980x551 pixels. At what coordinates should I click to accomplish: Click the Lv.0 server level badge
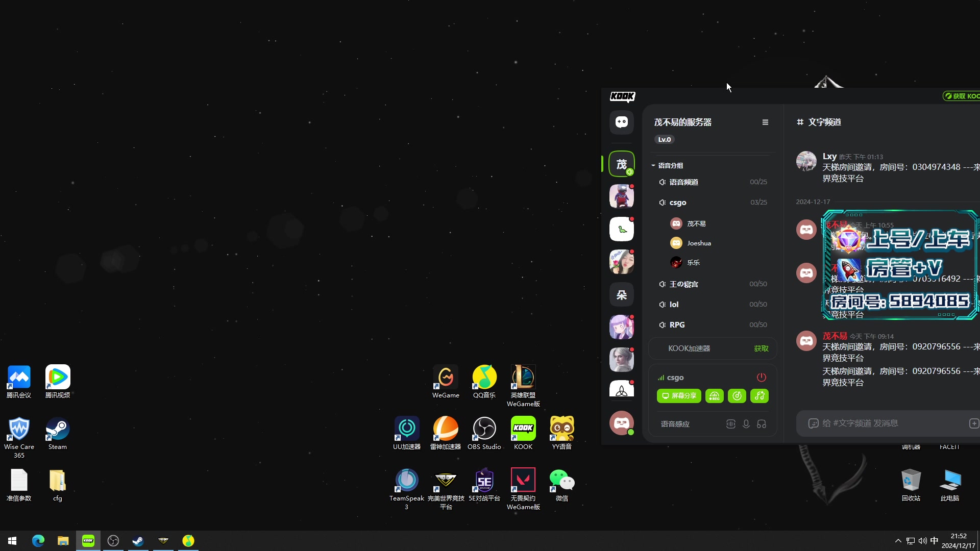[664, 140]
